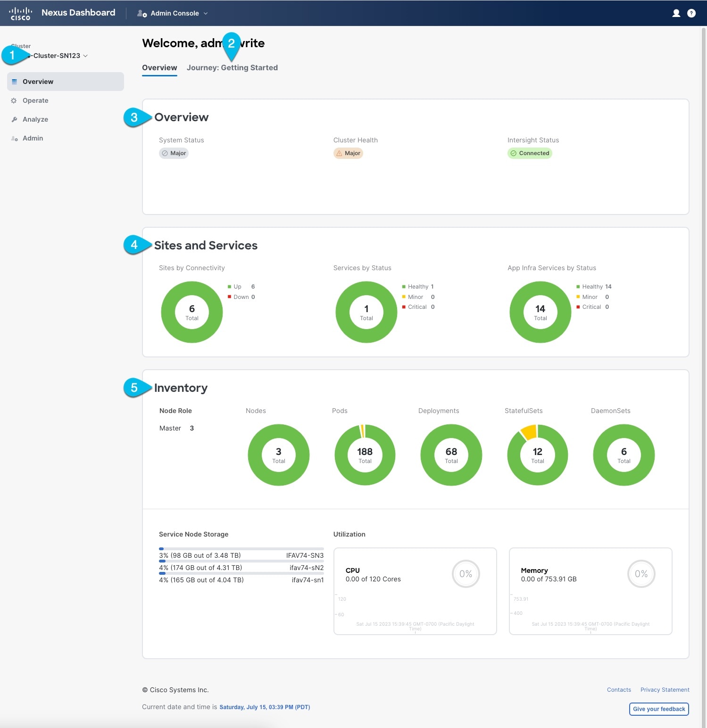Click the Intersight Connected status badge
This screenshot has width=707, height=728.
[530, 153]
